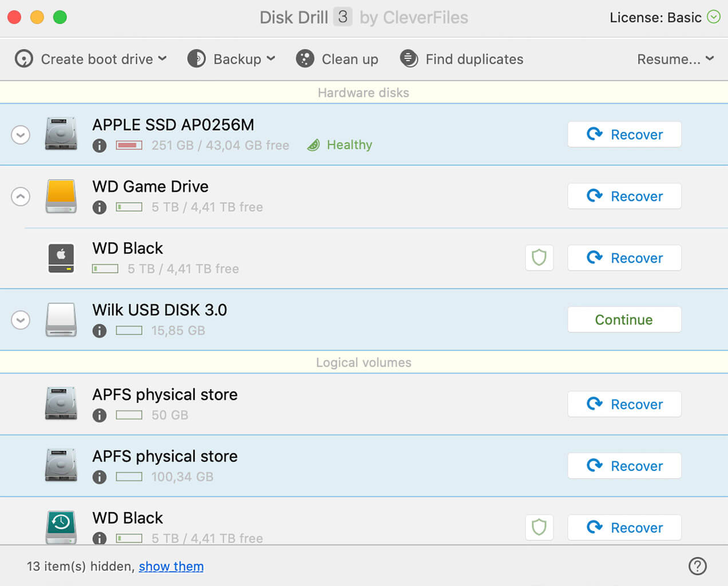Open the Backup dropdown chevron

(x=270, y=59)
